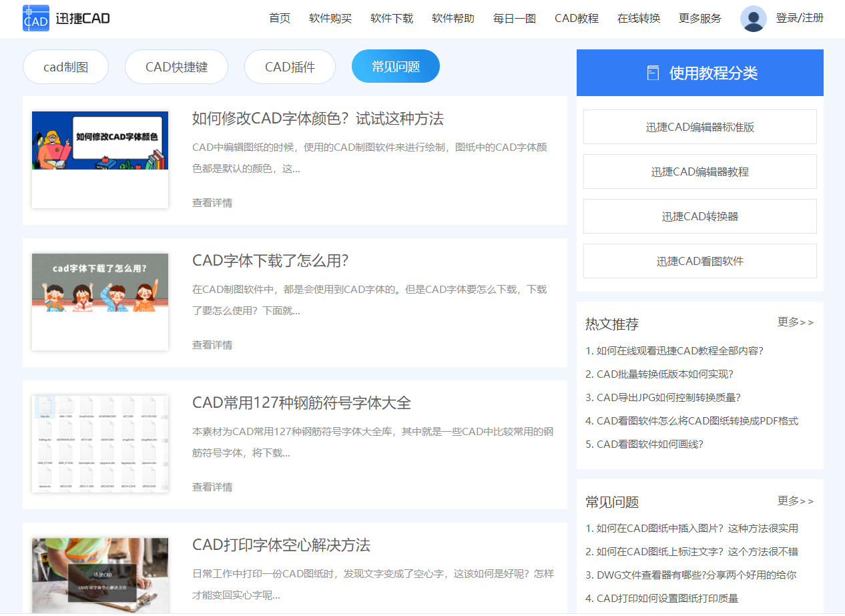Click the 钢筋符号字体 file list thumbnail

coord(100,443)
